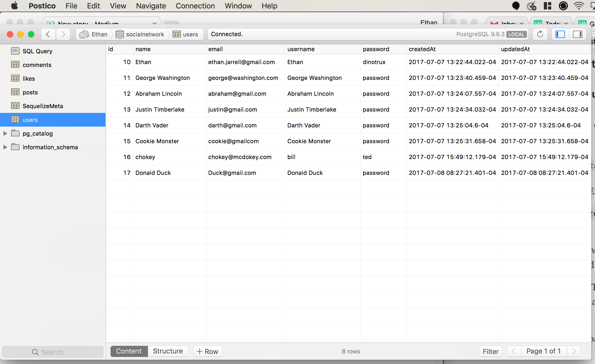Open the likes table
Viewport: 595px width, 364px height.
tap(28, 79)
